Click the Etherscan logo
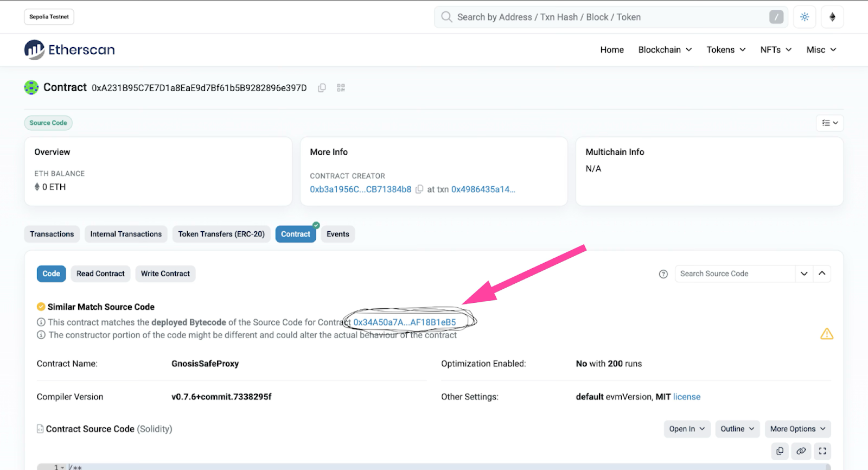Image resolution: width=868 pixels, height=470 pixels. (x=69, y=50)
